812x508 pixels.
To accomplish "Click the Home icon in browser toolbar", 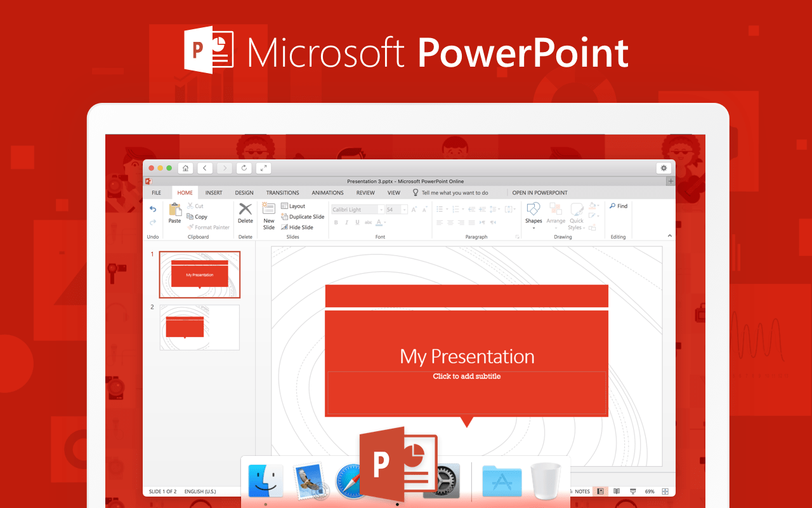I will [x=185, y=168].
